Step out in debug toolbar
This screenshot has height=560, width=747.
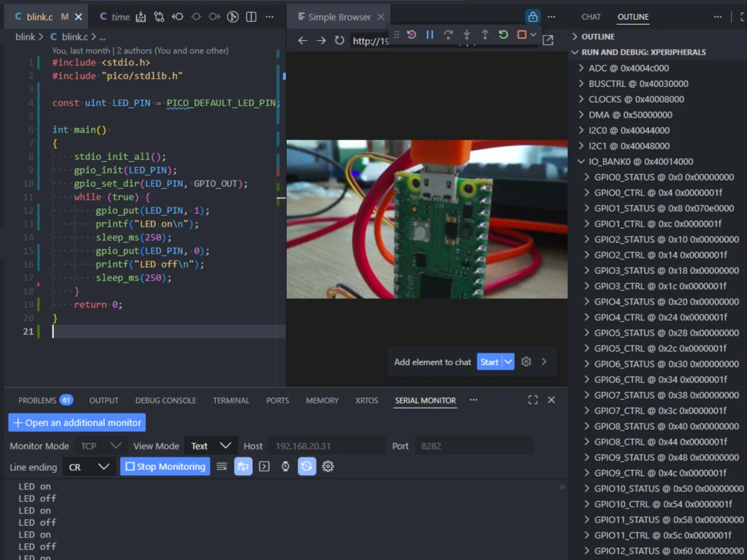(x=485, y=35)
